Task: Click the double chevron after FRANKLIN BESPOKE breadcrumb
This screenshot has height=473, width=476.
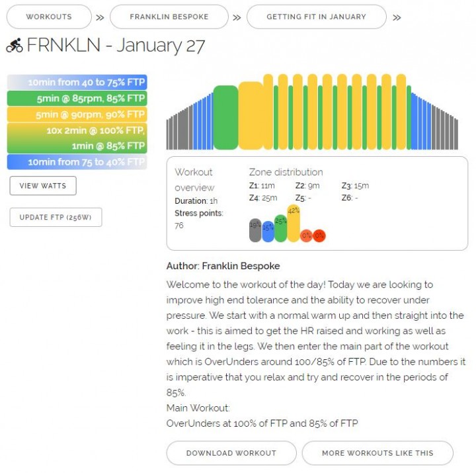Action: pos(237,18)
